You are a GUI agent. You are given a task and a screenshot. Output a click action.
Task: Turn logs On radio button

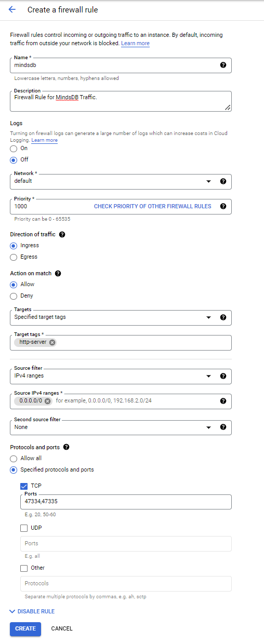14,149
